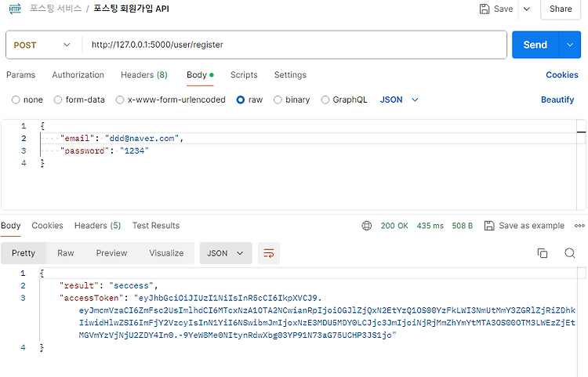Click the 200 OK status text
The width and height of the screenshot is (588, 377).
[394, 226]
